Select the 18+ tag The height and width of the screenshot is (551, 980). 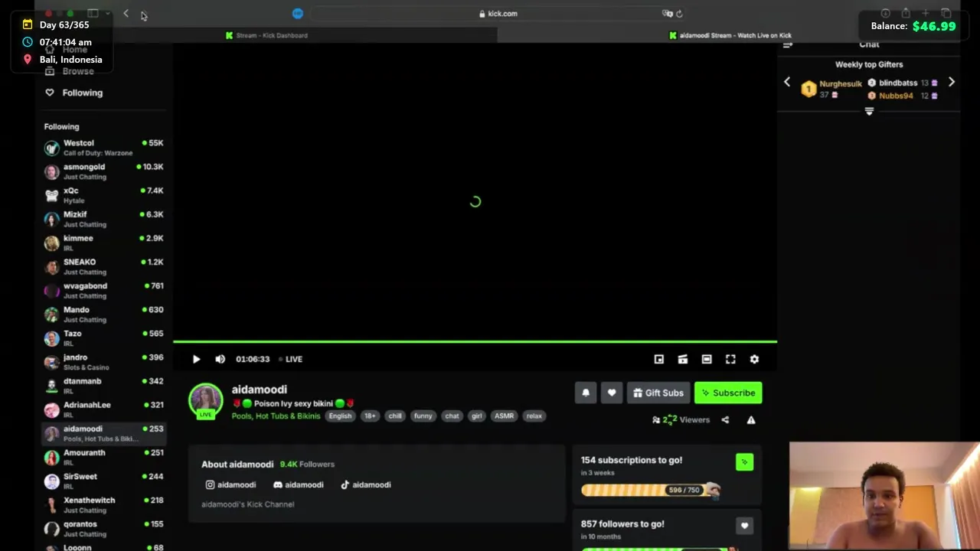pyautogui.click(x=370, y=416)
